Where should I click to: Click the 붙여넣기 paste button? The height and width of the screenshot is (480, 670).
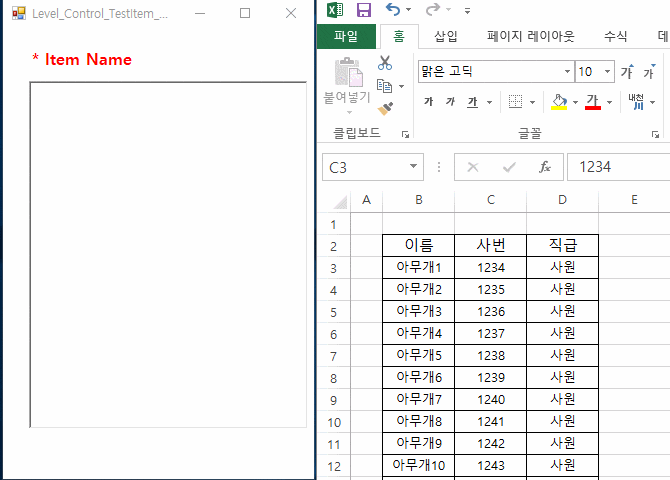(347, 85)
